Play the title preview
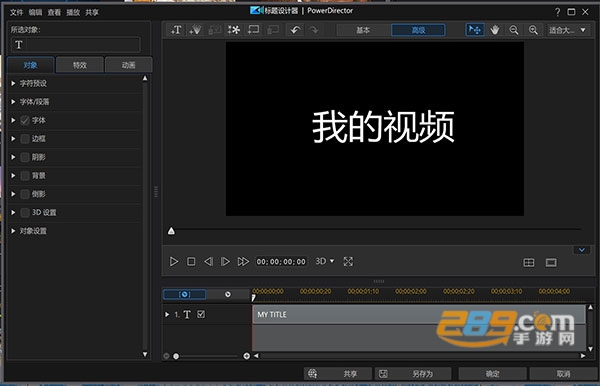This screenshot has height=386, width=600. tap(173, 262)
